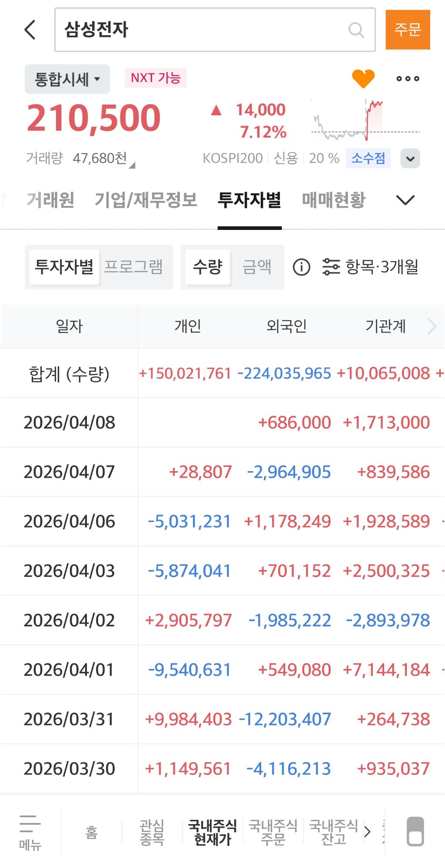
Task: Tap the 210,500 current price
Action: pos(94,118)
